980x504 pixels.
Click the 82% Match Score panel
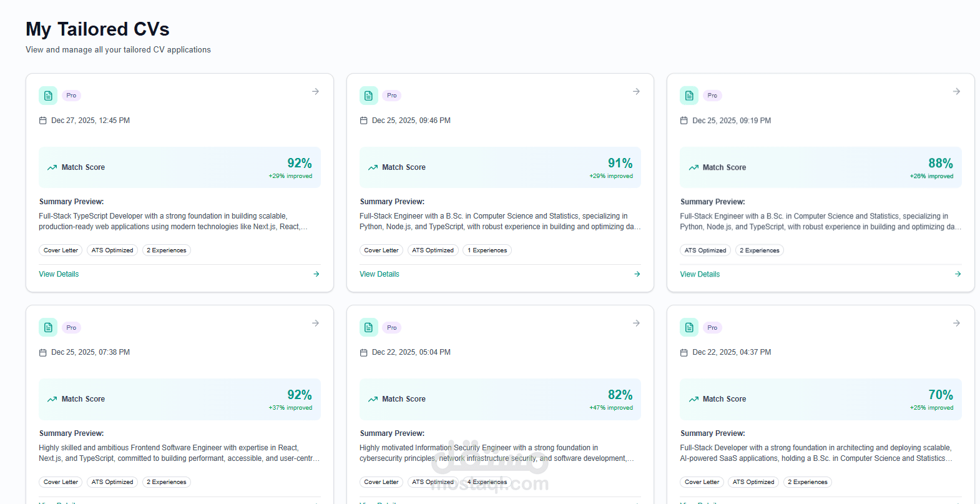[500, 399]
